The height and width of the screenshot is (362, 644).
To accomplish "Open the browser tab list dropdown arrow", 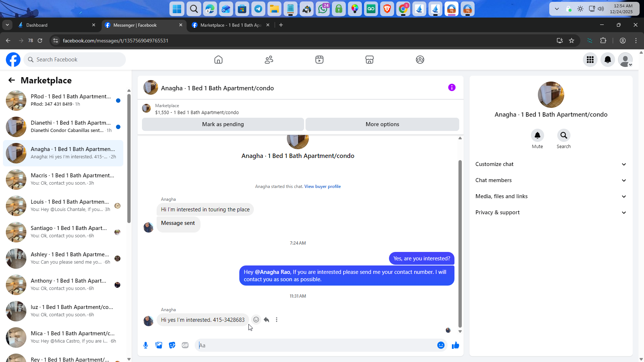I will (7, 25).
